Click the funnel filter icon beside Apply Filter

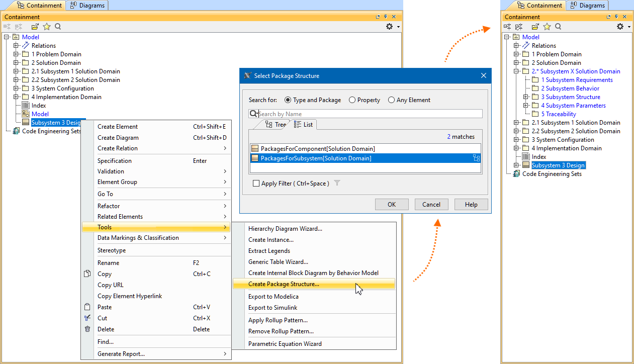[337, 184]
